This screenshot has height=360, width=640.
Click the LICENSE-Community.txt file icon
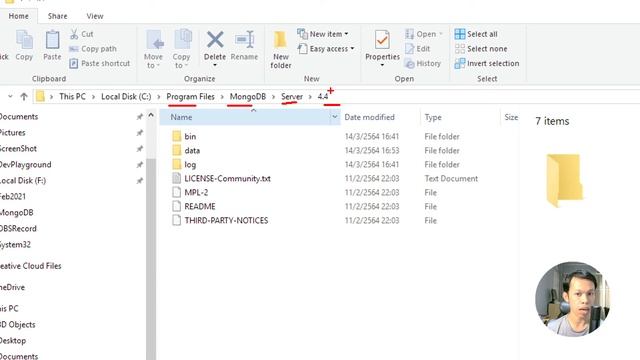176,178
